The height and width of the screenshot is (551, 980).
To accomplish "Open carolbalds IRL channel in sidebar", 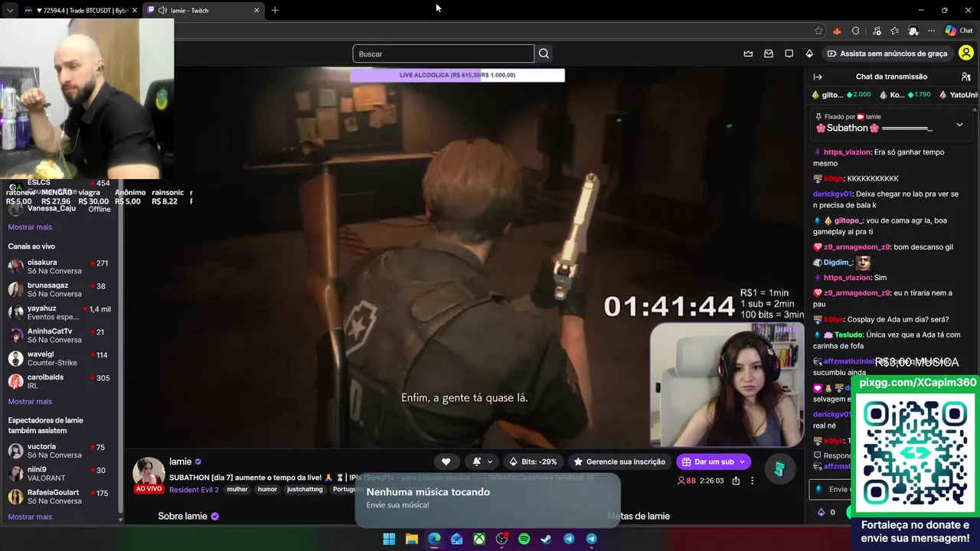I will tap(61, 382).
